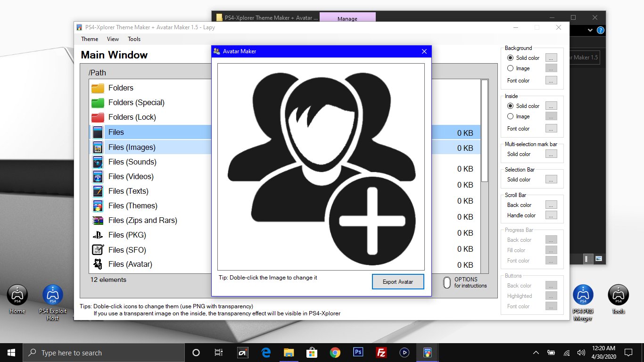This screenshot has width=644, height=362.
Task: Click the Export Avatar button
Action: click(x=398, y=281)
